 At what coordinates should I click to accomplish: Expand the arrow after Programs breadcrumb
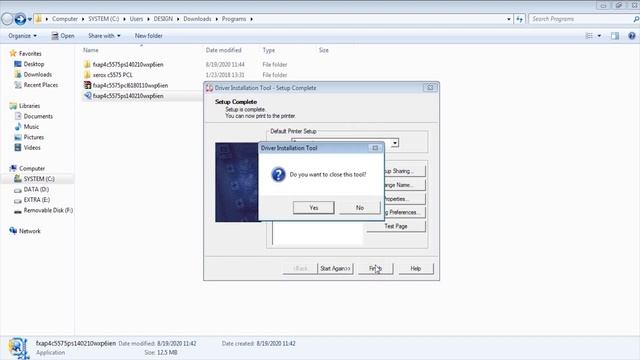[251, 19]
